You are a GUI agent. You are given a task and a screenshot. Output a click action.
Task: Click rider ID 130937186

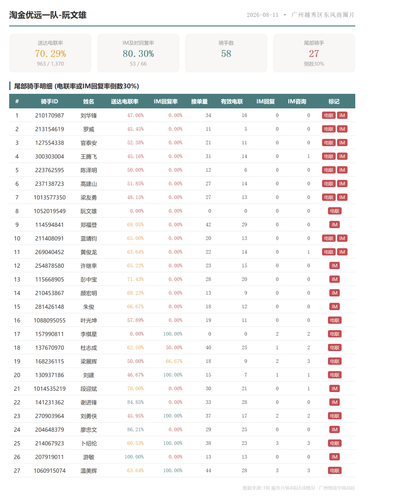(50, 375)
